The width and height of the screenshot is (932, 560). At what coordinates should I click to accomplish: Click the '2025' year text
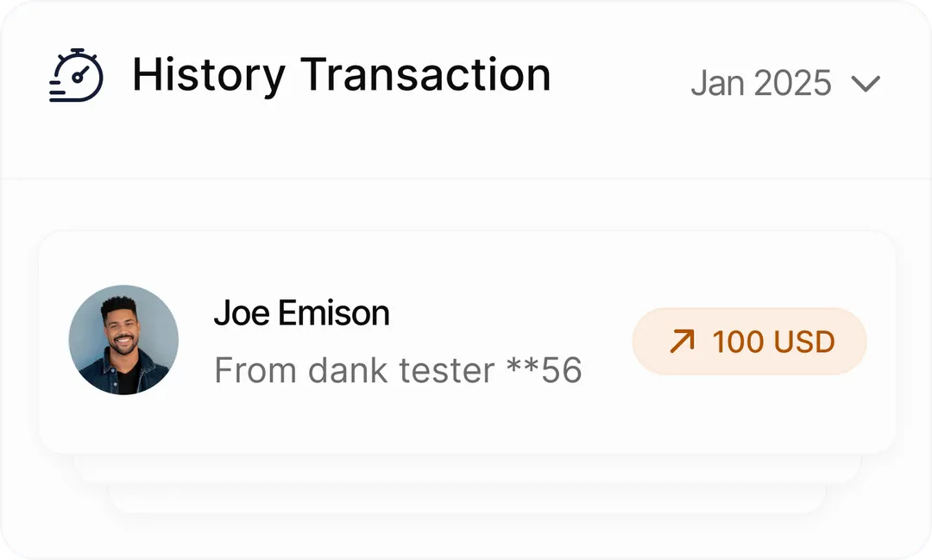coord(792,84)
